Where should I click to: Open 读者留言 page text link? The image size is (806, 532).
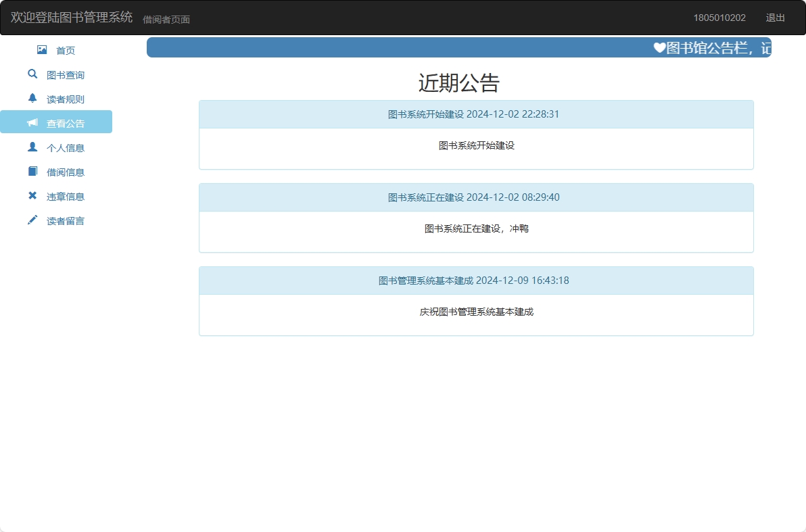click(66, 221)
